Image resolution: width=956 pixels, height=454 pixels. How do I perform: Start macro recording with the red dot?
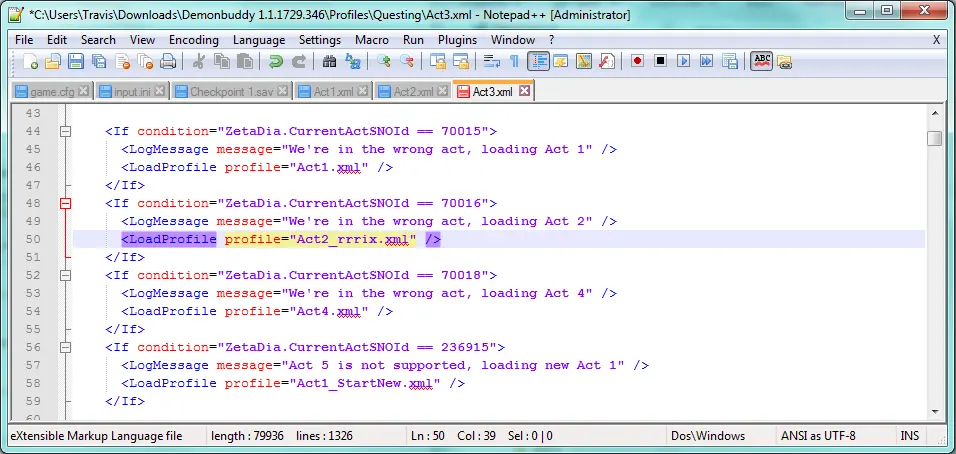[637, 61]
